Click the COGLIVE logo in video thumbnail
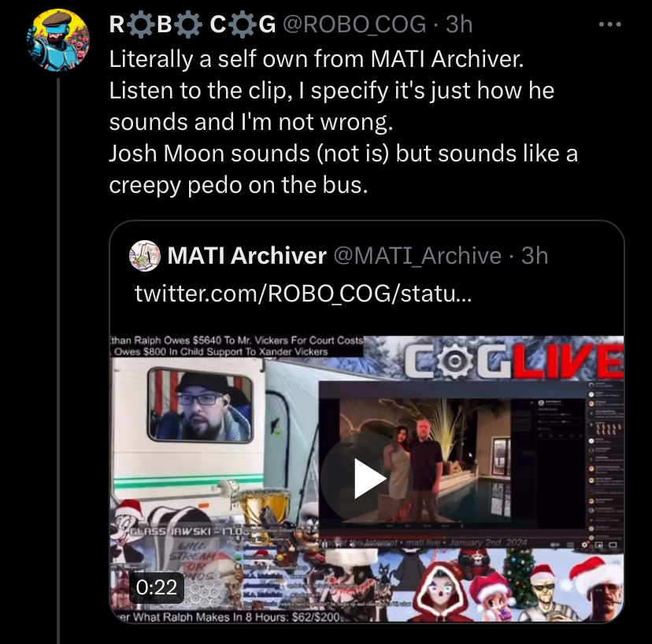 (x=513, y=360)
